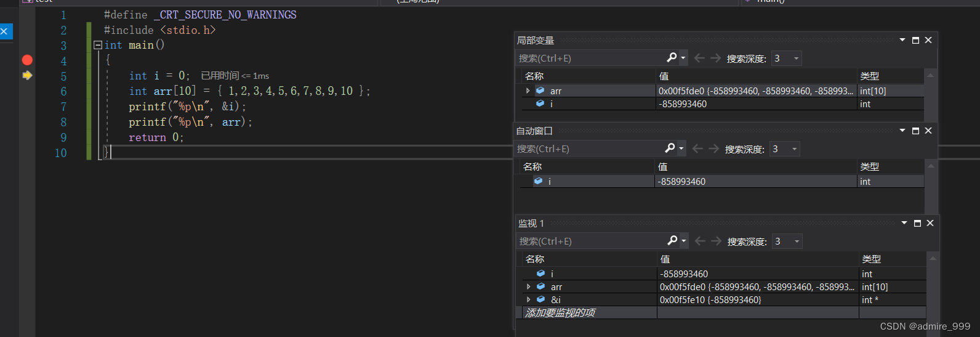Click next-result arrow in Watch 1 search bar
Image resolution: width=980 pixels, height=337 pixels.
716,241
